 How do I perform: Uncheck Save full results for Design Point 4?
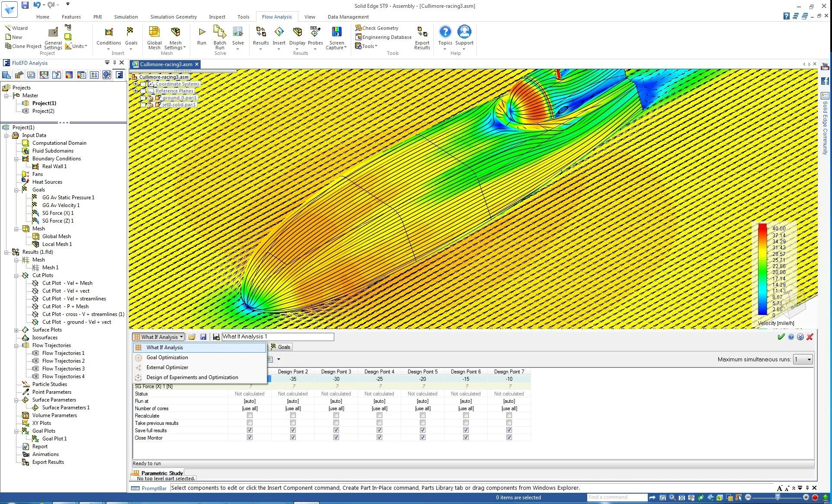point(379,430)
